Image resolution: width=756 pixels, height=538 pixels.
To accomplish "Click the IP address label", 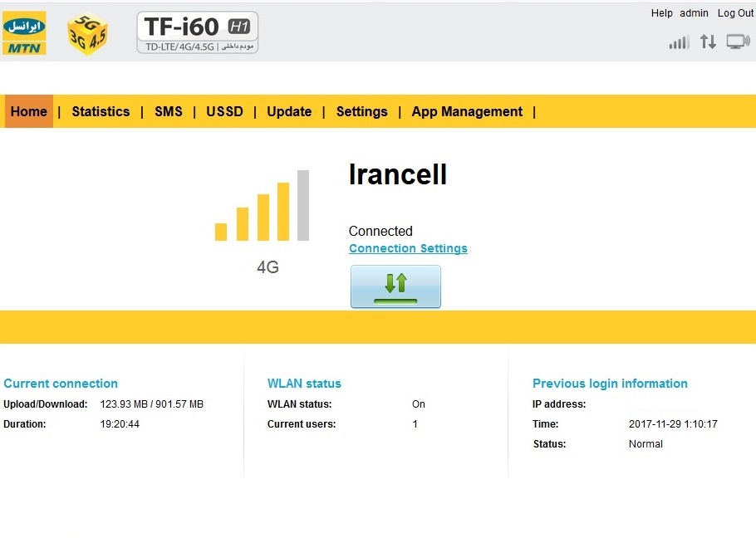I will pos(559,404).
